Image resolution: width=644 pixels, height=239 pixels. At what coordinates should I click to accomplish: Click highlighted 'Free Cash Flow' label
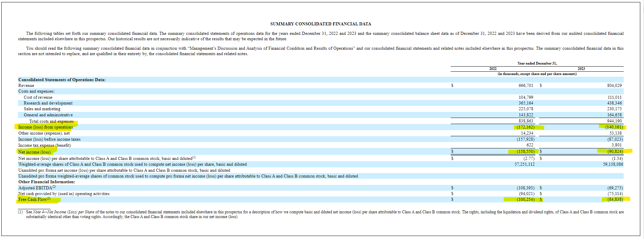[x=34, y=199]
